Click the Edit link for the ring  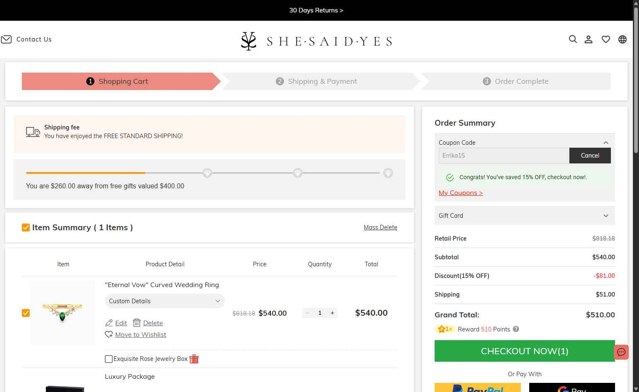point(121,323)
